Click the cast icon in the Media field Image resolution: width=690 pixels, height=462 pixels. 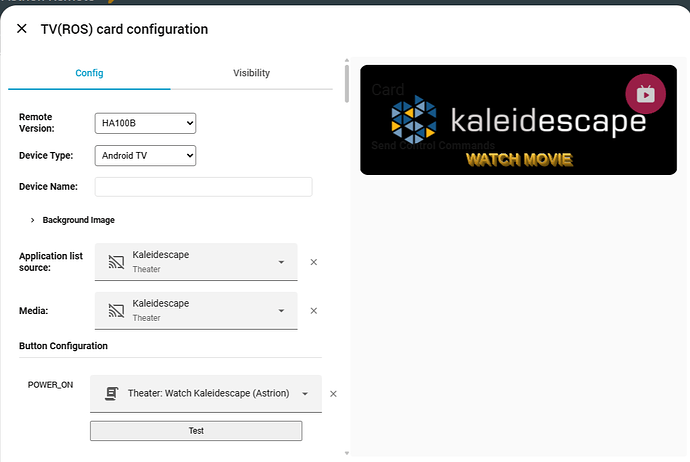pyautogui.click(x=116, y=311)
